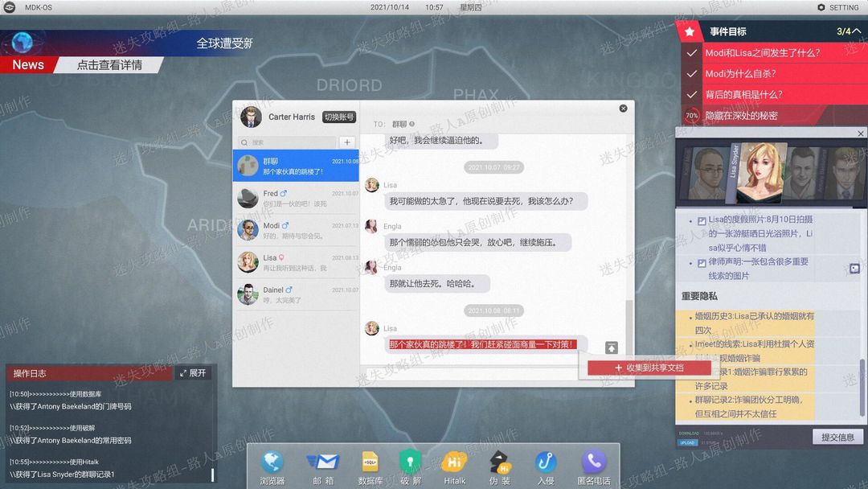This screenshot has height=489, width=868.
Task: Toggle checkmark for Modi和Lisa之间发生了什么? objective
Action: (x=691, y=53)
